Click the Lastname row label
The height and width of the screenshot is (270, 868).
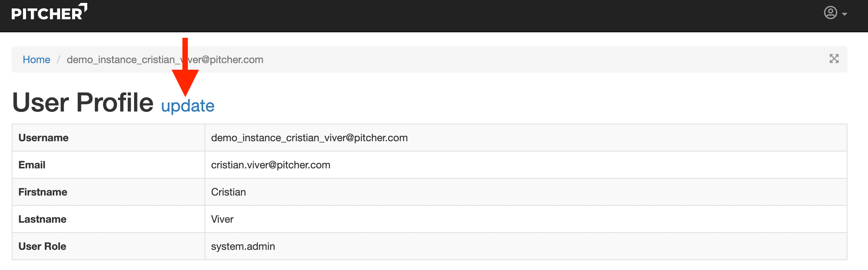tap(42, 219)
